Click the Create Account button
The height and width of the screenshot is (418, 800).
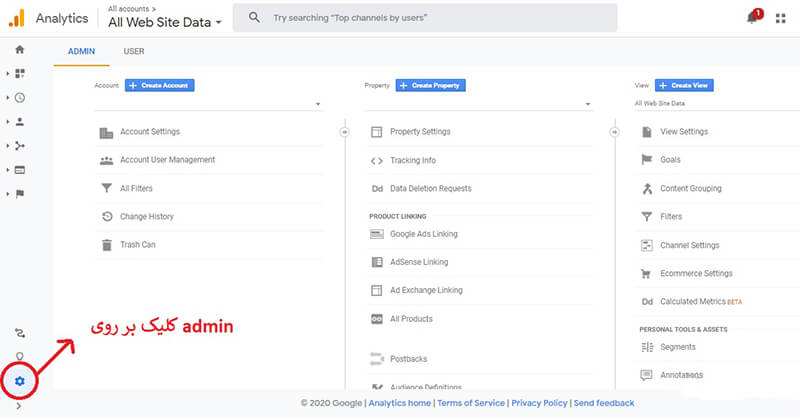tap(159, 86)
